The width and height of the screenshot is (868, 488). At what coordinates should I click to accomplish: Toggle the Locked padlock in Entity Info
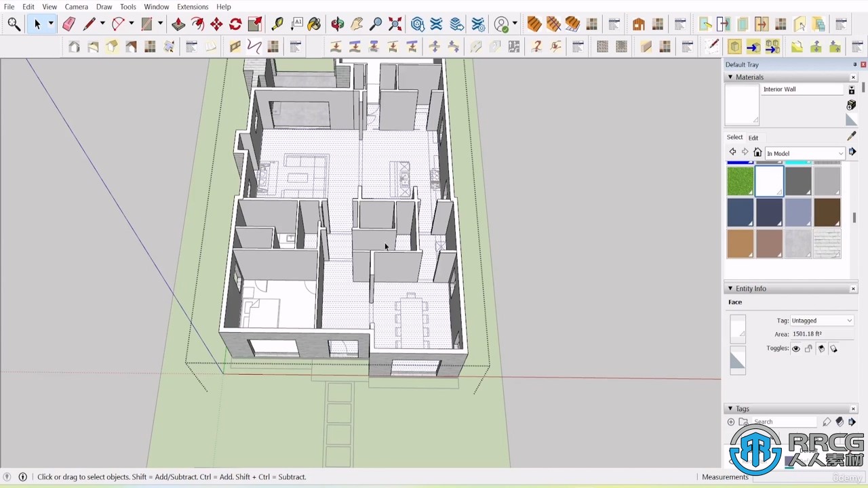click(x=808, y=349)
